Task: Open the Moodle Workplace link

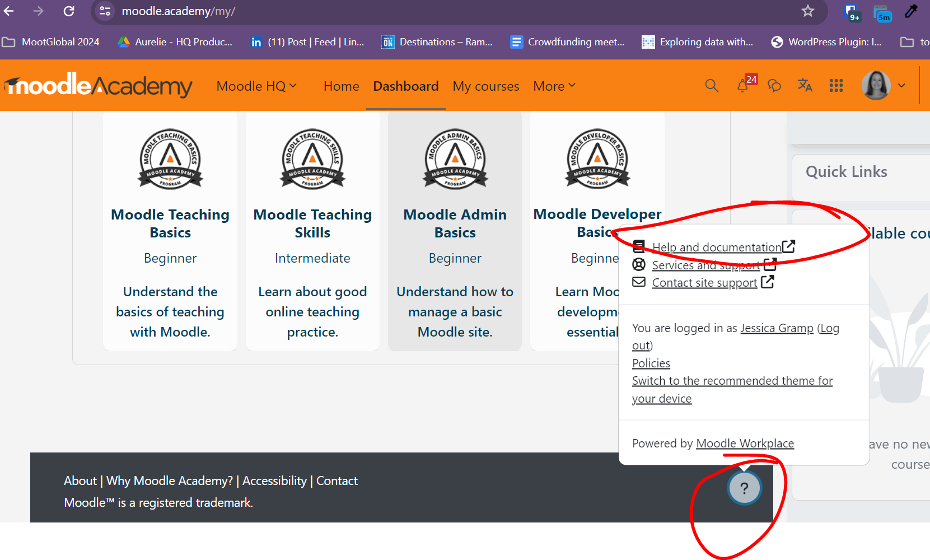Action: tap(745, 444)
